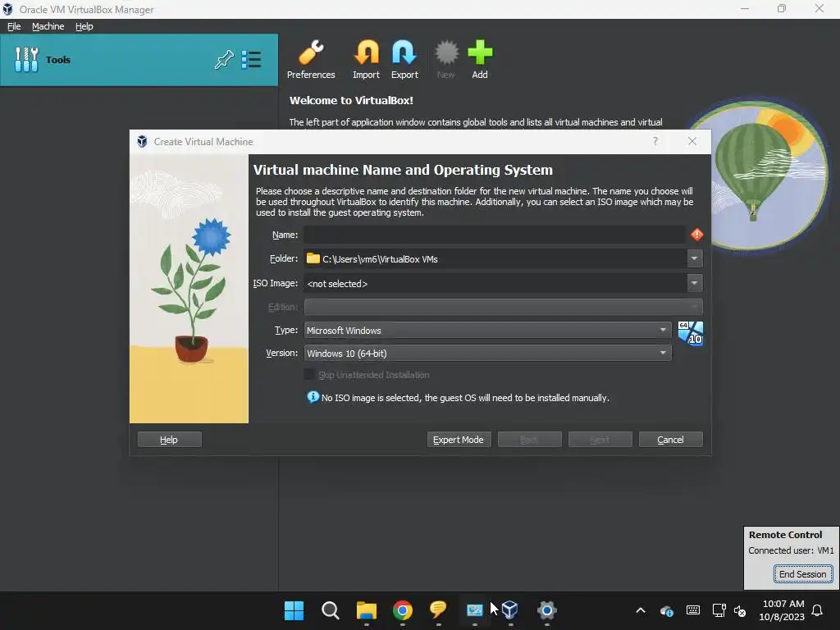Open the Version dropdown Windows 10 (64-bit)
Image resolution: width=840 pixels, height=630 pixels.
(487, 353)
